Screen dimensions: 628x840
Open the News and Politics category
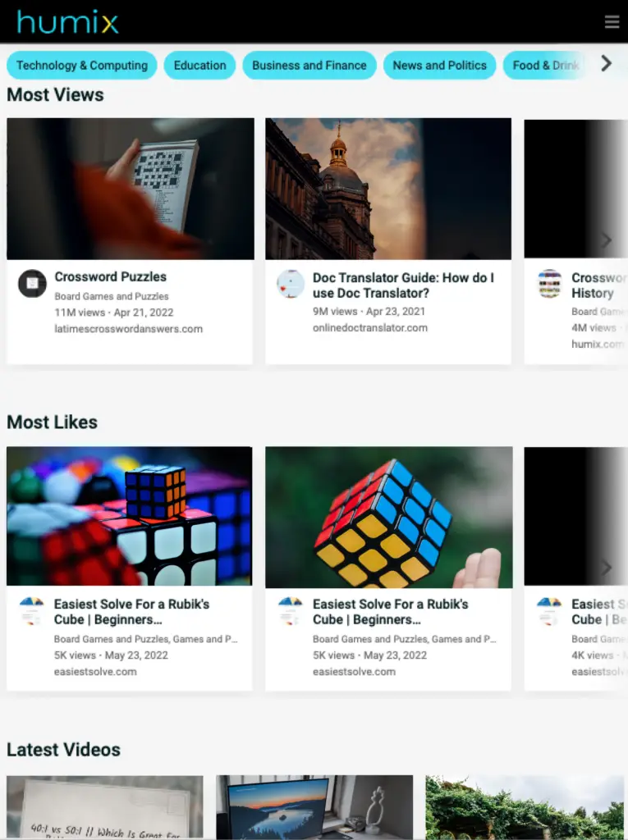(x=440, y=66)
